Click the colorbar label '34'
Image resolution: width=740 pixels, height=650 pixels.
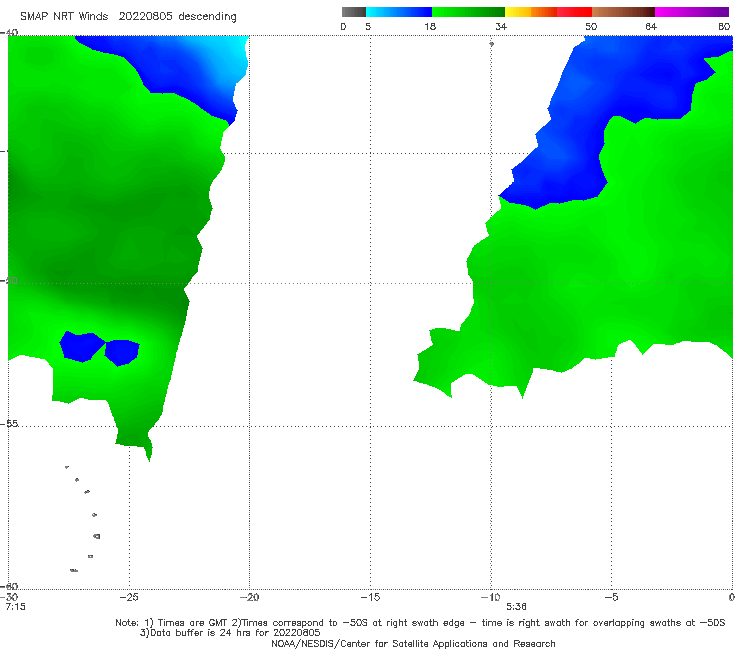tap(501, 26)
